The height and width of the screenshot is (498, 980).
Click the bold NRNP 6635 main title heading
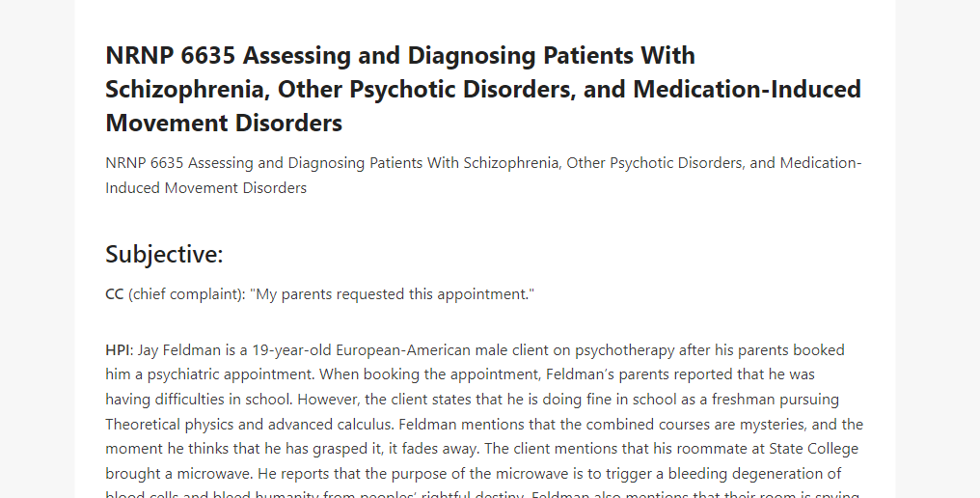(x=483, y=89)
